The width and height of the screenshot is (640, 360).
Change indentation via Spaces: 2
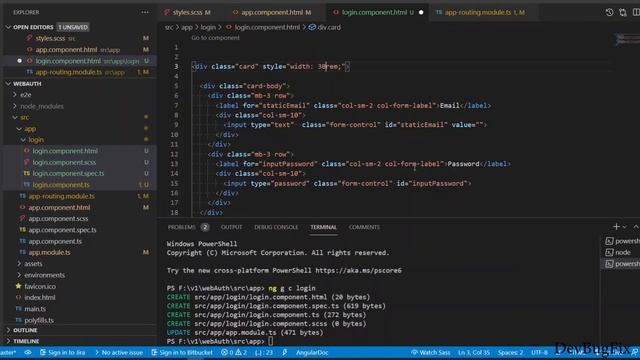tap(510, 352)
